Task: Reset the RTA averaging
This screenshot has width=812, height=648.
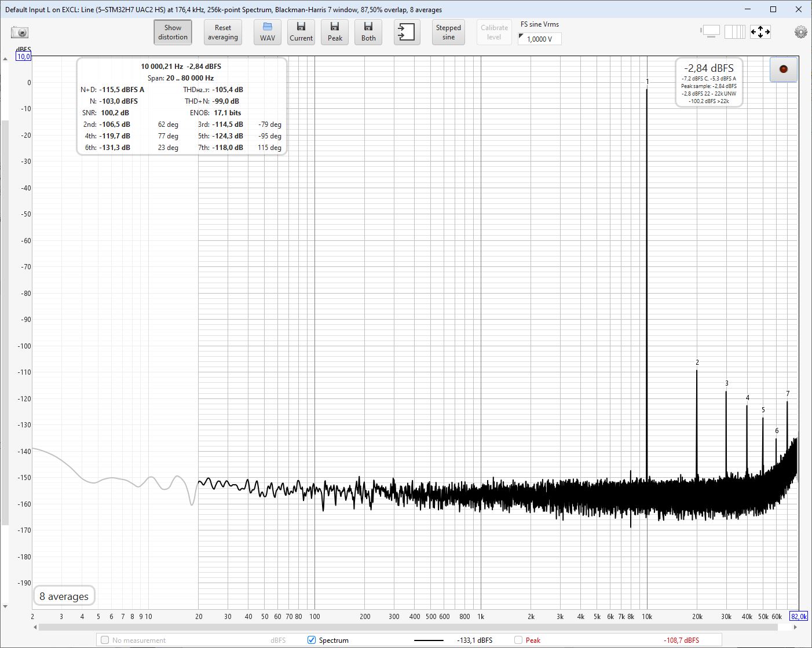Action: pyautogui.click(x=223, y=32)
